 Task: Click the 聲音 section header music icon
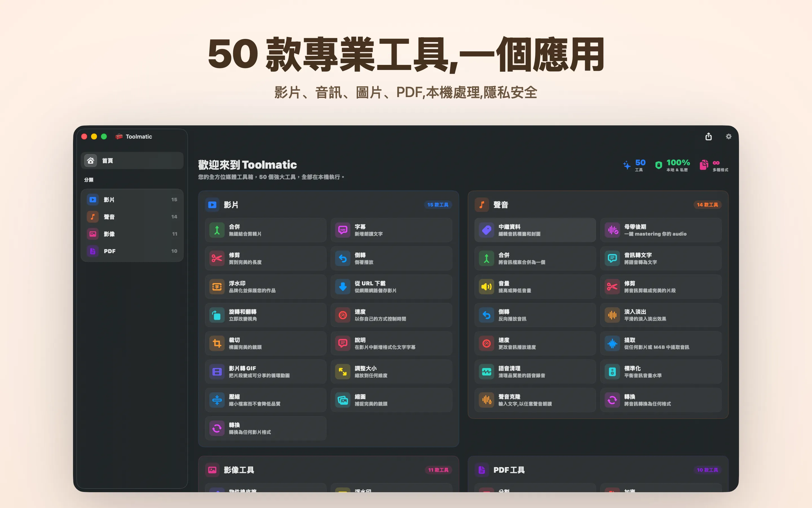point(482,205)
